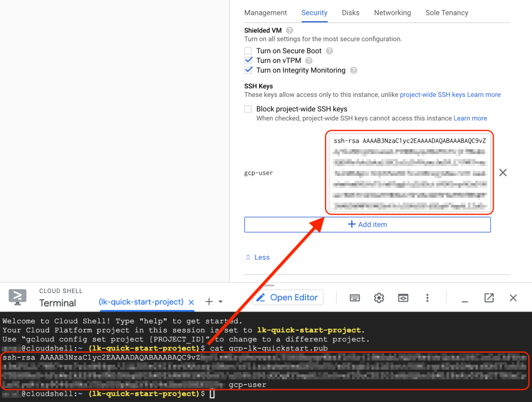Collapse options with the Less link
The width and height of the screenshot is (532, 402).
point(257,257)
